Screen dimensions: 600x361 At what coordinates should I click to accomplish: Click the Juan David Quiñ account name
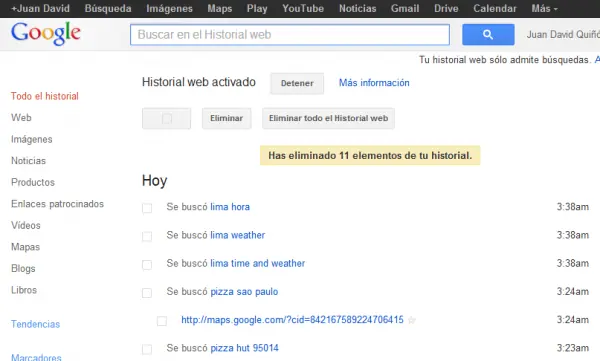(563, 34)
